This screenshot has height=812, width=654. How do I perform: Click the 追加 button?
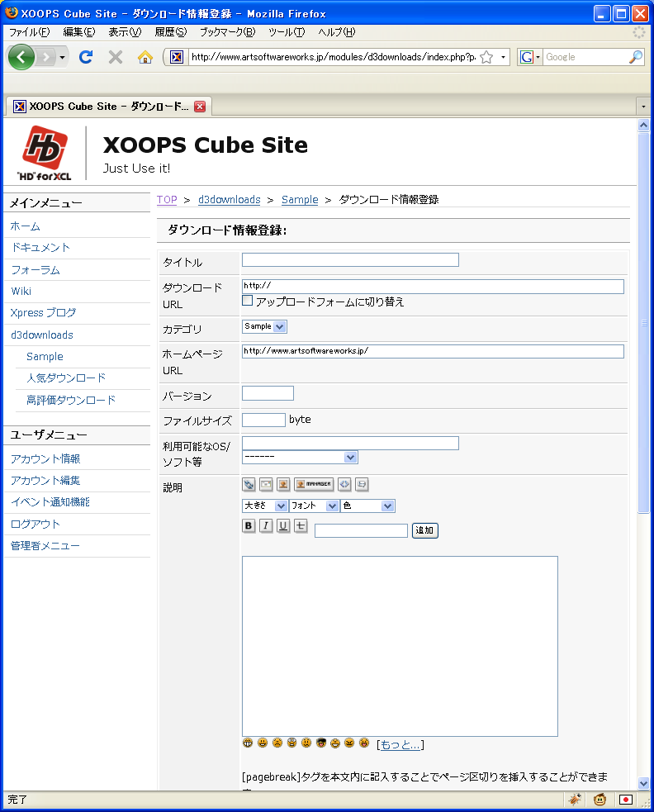pyautogui.click(x=424, y=530)
